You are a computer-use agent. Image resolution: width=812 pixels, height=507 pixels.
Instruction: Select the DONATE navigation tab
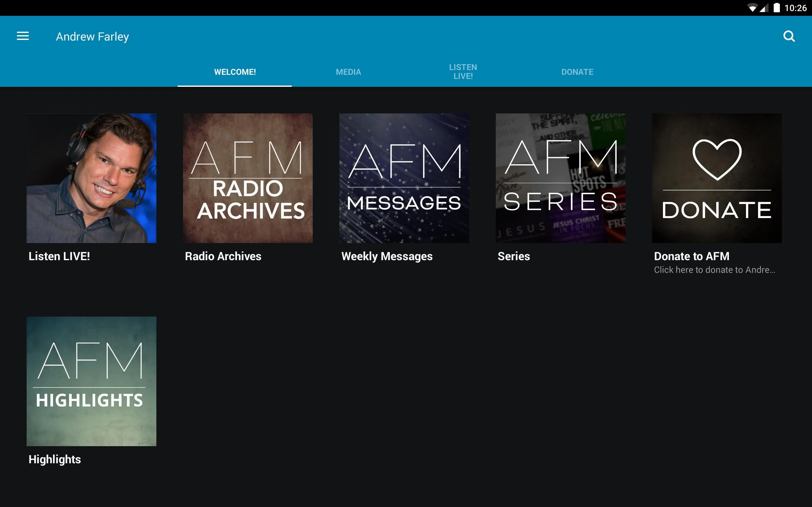click(577, 71)
